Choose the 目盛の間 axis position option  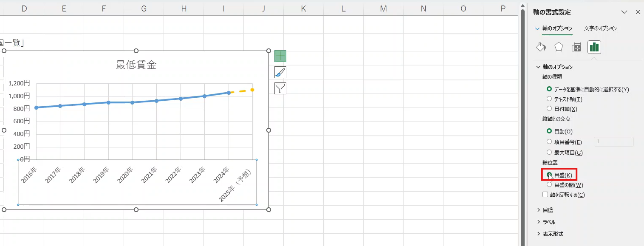549,185
